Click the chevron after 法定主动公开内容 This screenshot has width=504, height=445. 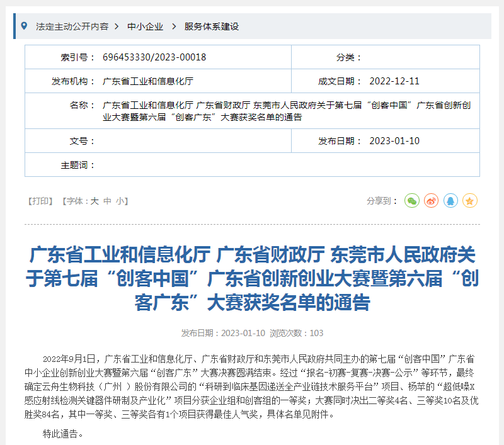click(x=117, y=26)
